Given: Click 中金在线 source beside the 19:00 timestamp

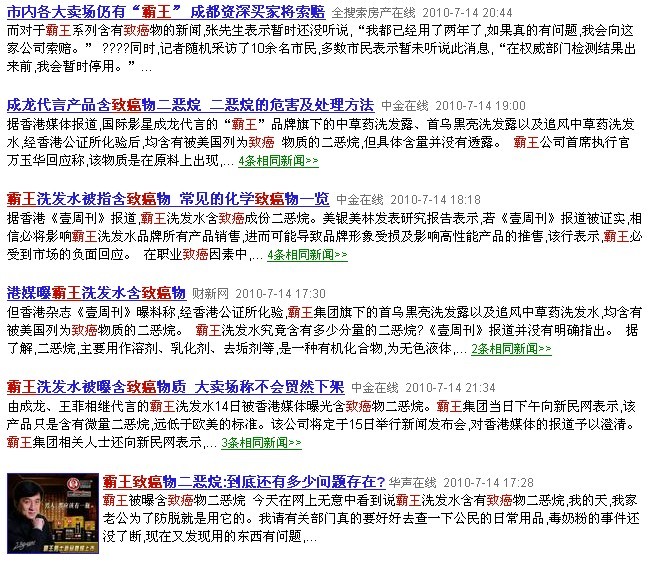Looking at the screenshot, I should (407, 106).
